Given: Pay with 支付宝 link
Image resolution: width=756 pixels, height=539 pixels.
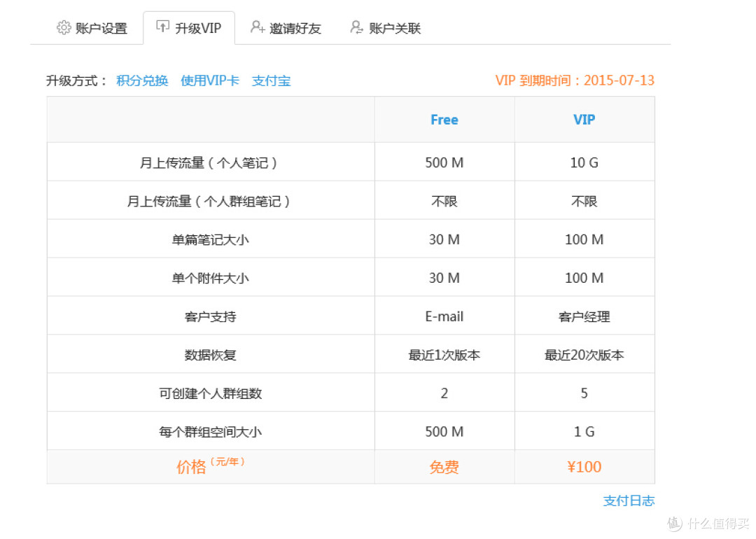Looking at the screenshot, I should (x=272, y=80).
